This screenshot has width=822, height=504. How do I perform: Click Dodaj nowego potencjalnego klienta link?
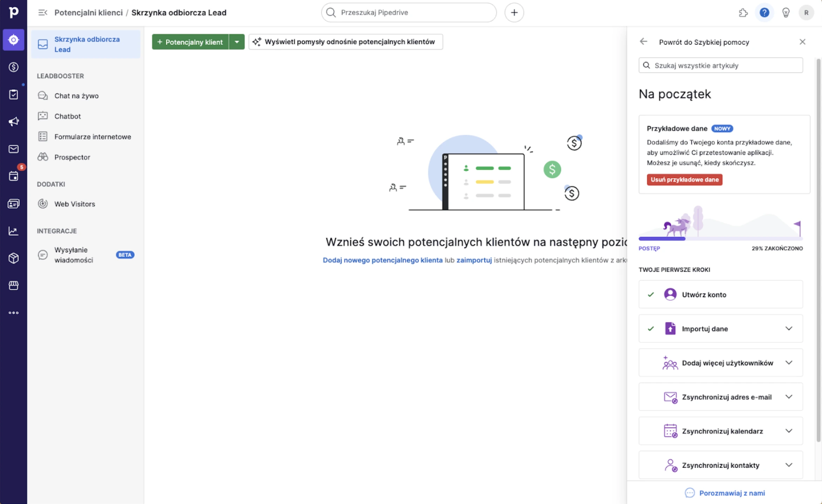[x=383, y=260]
